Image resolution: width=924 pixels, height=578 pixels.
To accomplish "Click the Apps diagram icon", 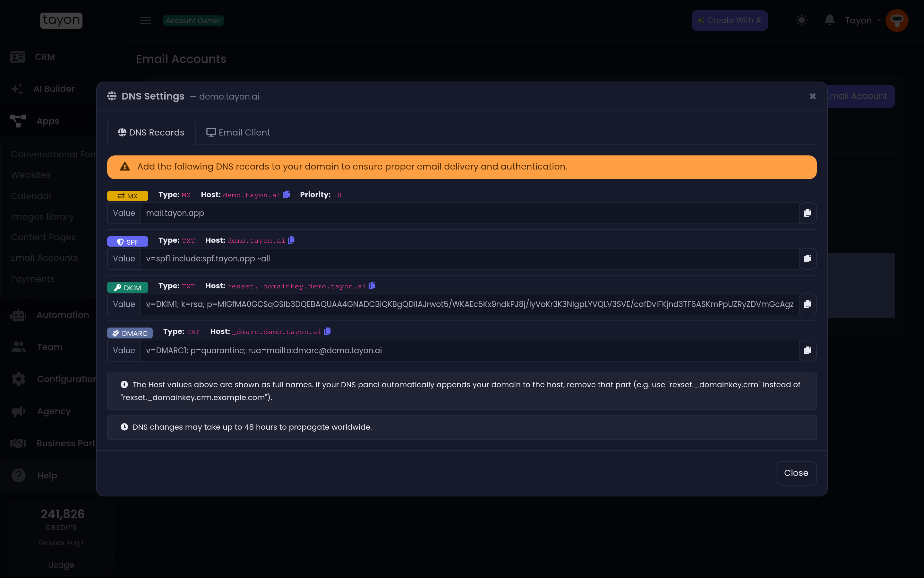I will pos(18,121).
